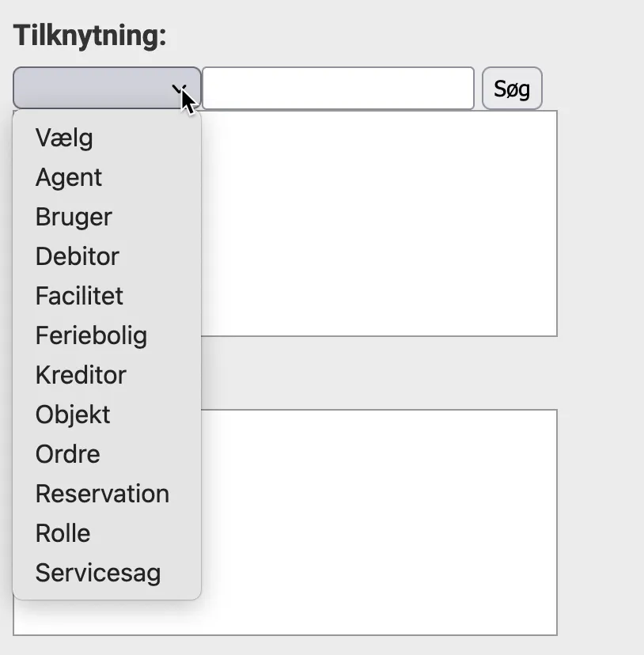Select Rolle in the dropdown list
This screenshot has width=644, height=655.
coord(63,533)
